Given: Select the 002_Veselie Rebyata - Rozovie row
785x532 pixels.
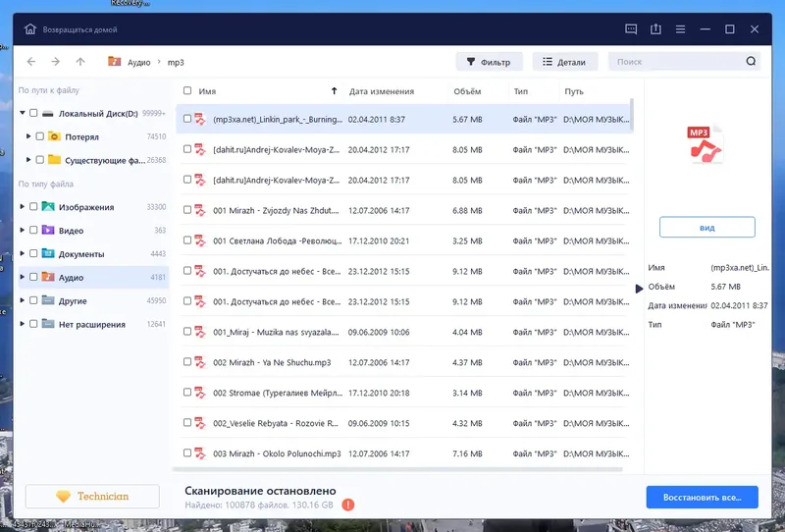Looking at the screenshot, I should point(404,423).
